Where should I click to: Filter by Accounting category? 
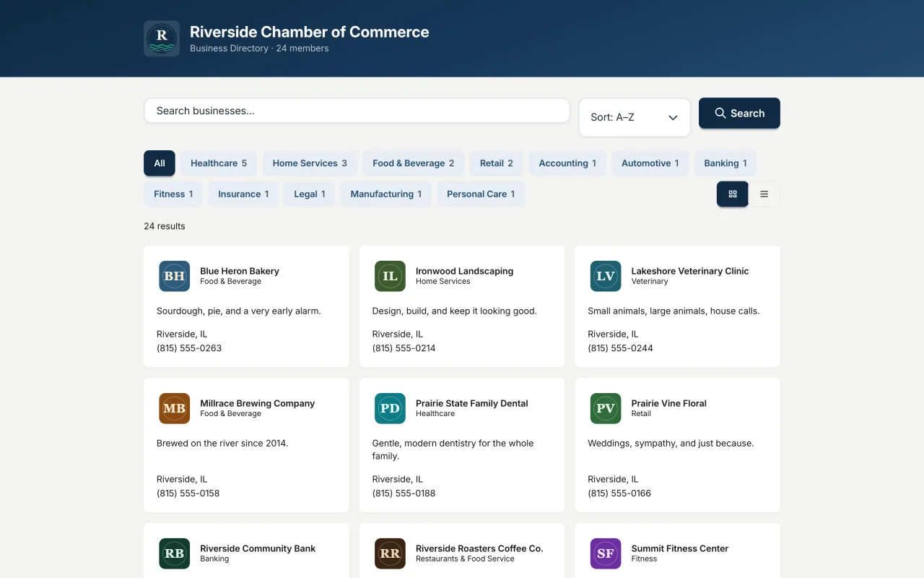coord(567,163)
